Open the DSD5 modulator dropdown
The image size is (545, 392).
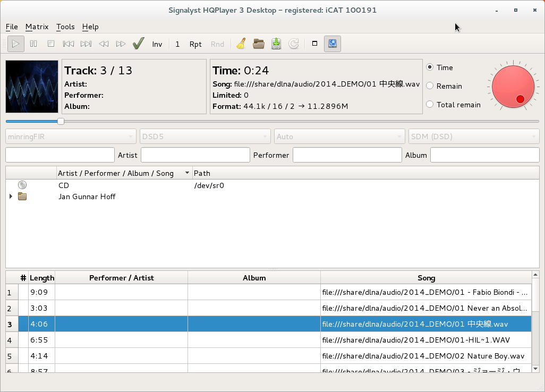(205, 137)
